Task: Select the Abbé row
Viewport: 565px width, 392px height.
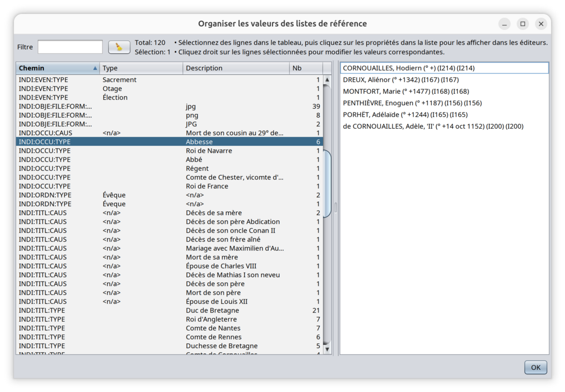Action: (169, 160)
